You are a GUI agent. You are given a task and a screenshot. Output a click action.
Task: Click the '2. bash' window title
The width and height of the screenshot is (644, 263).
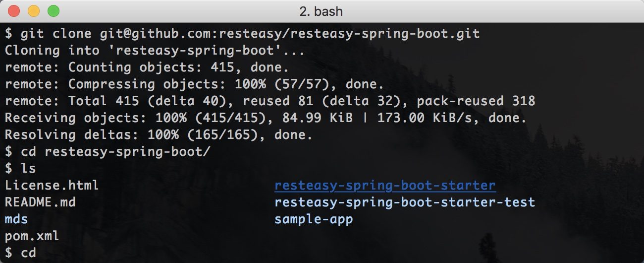click(321, 11)
